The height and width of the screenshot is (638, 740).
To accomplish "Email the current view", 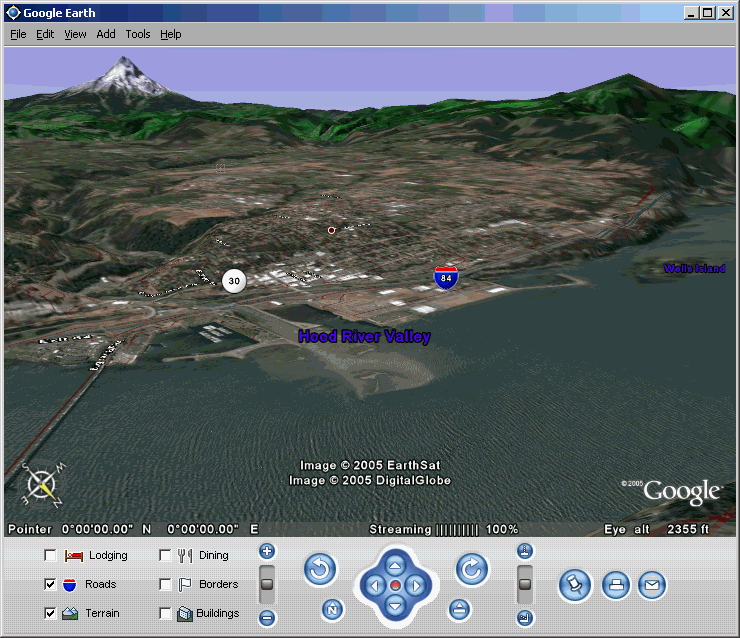I will 652,585.
